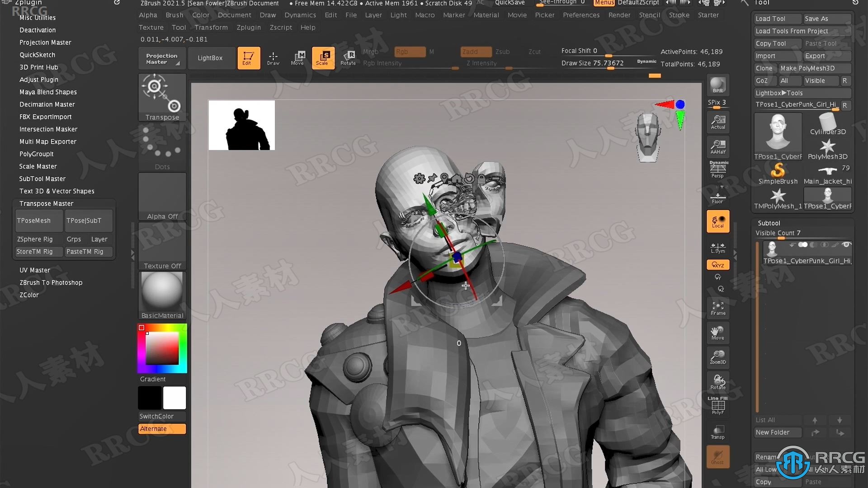The height and width of the screenshot is (488, 868).
Task: Toggle Perspective Persp mode
Action: click(x=718, y=170)
